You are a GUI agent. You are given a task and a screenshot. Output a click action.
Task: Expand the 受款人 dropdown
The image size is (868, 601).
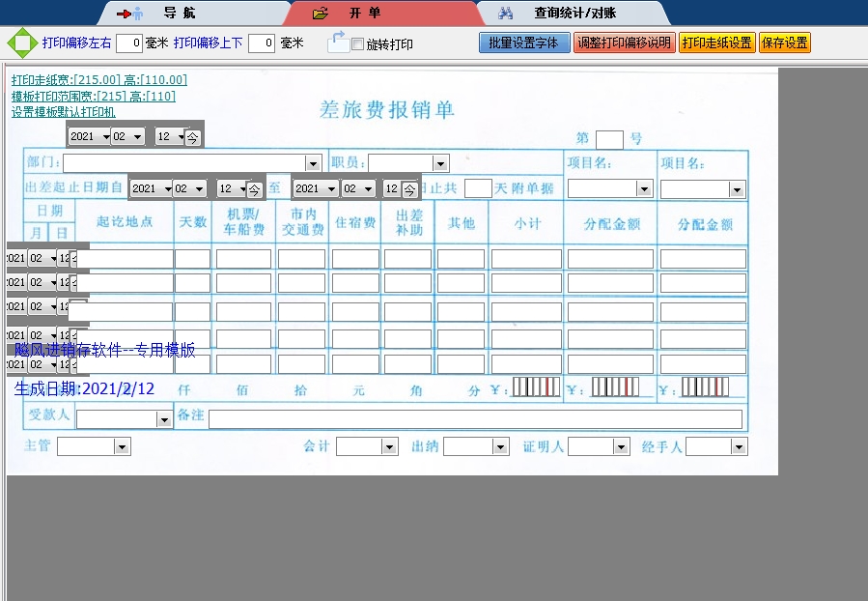tap(163, 419)
